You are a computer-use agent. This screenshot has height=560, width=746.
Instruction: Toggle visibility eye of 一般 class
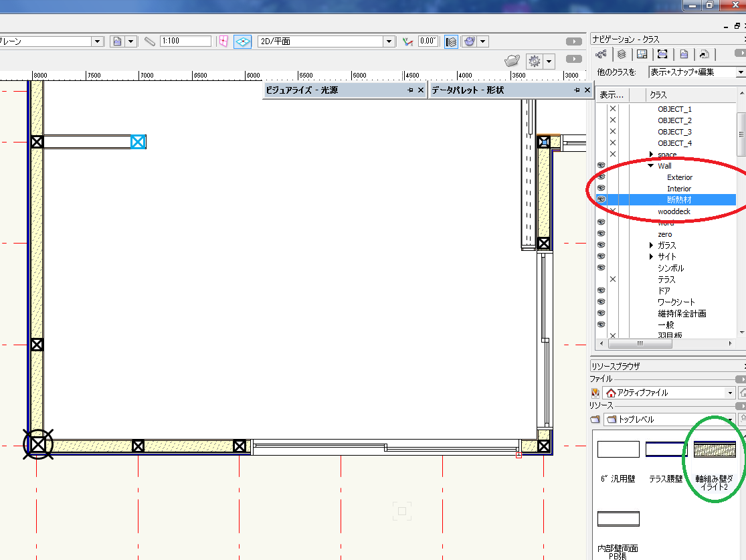(601, 325)
